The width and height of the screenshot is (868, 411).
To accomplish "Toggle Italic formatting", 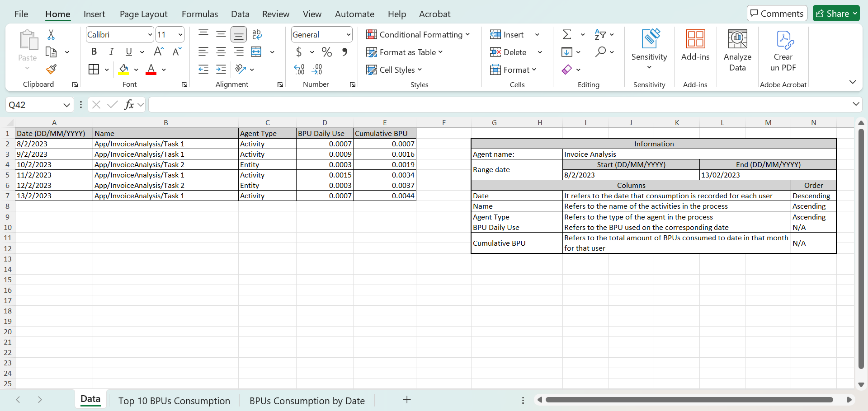I will [111, 52].
